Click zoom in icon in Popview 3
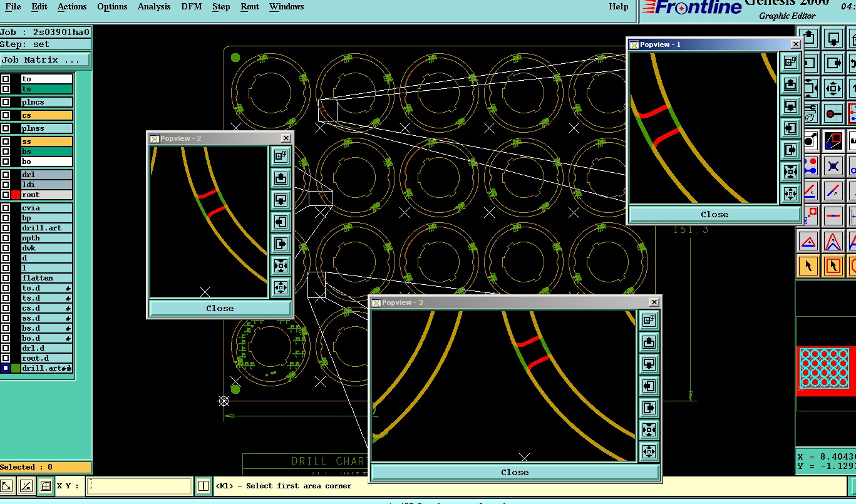The image size is (856, 504). [x=649, y=429]
